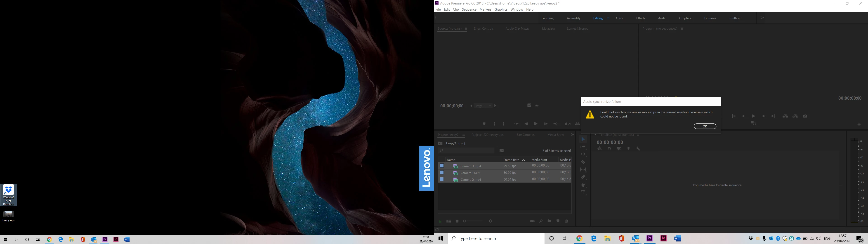
Task: Sort clips by Frame Rate column header
Action: tap(511, 160)
